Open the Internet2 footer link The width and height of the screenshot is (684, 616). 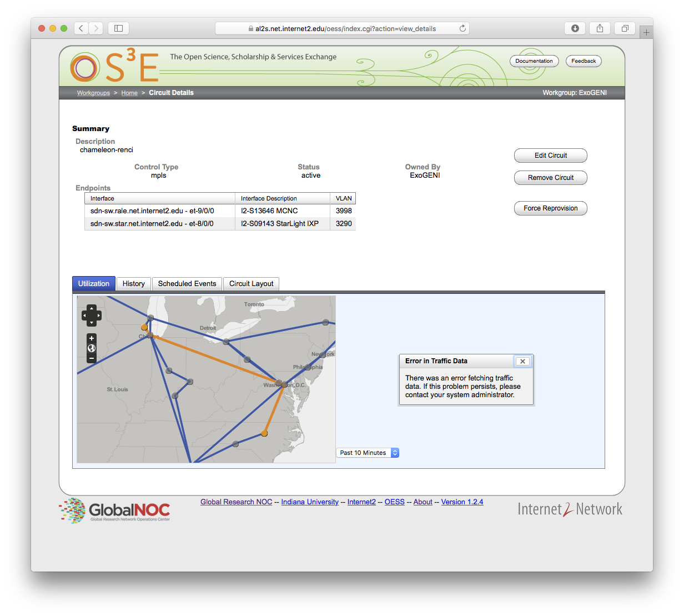[x=361, y=502]
